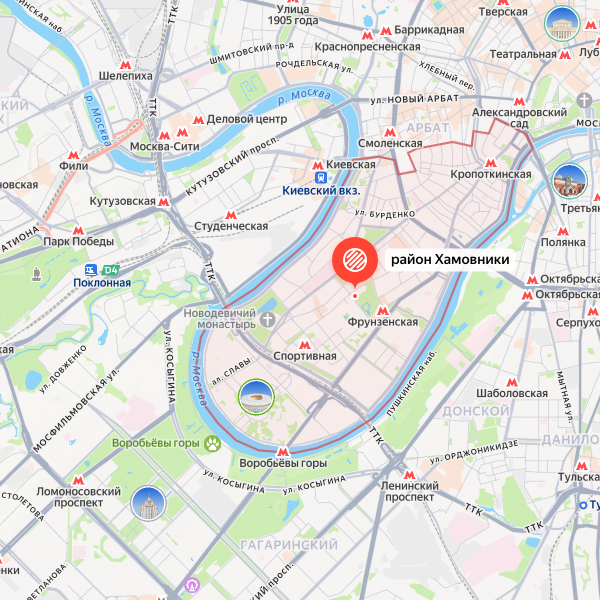Click the район Хамовники label
Screen dimensions: 600x600
point(450,260)
